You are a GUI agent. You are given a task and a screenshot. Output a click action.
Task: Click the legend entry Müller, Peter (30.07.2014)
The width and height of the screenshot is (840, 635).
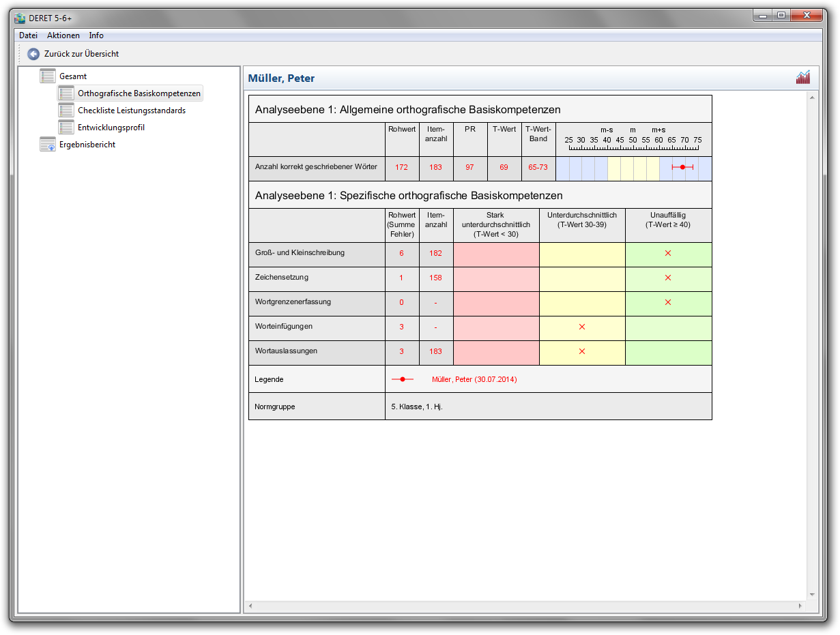point(474,379)
